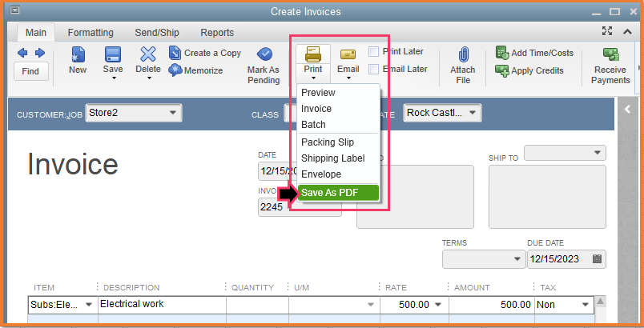The height and width of the screenshot is (328, 644).
Task: Switch to the Reports tab
Action: (x=217, y=32)
